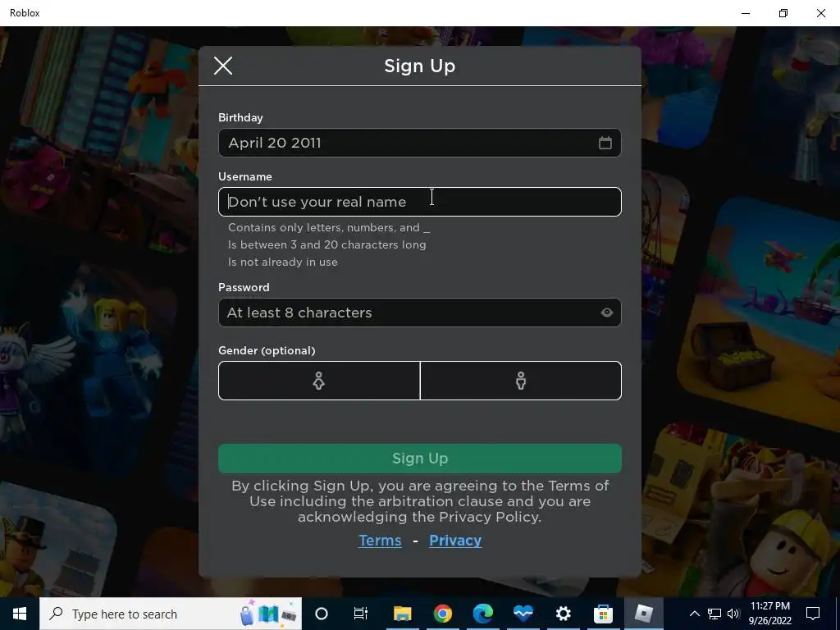Open Cortana circle icon in taskbar
This screenshot has width=840, height=630.
click(x=322, y=614)
